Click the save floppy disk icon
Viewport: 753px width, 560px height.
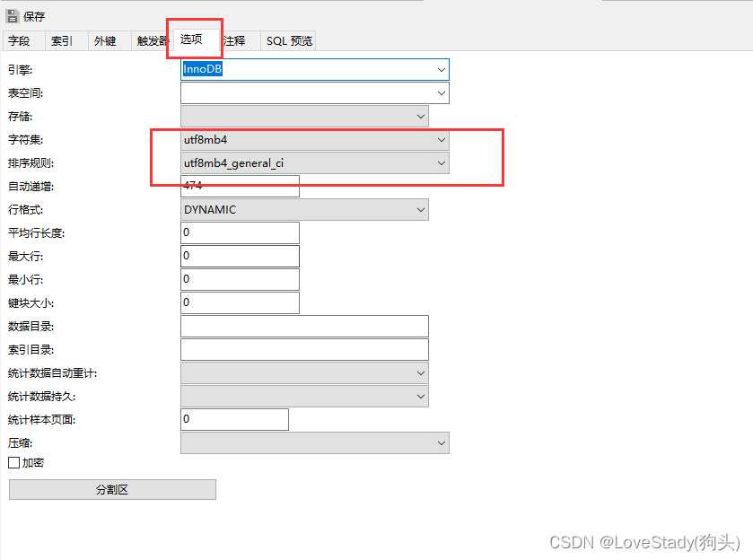click(x=13, y=16)
